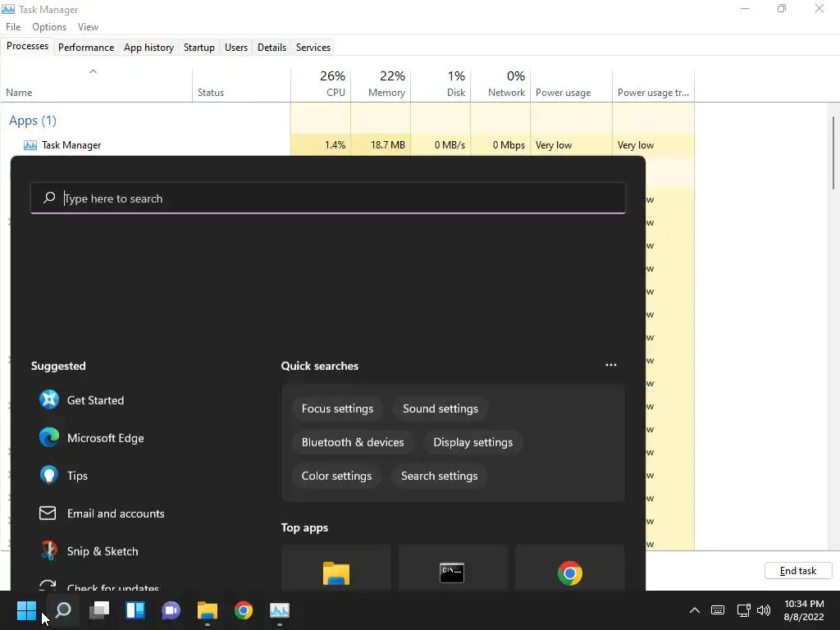Sort processes by Disk column
Image resolution: width=840 pixels, height=630 pixels.
point(441,84)
